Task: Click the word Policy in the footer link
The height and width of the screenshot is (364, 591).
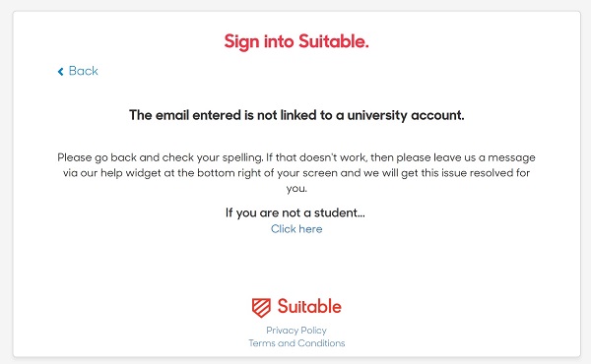Action: (314, 331)
